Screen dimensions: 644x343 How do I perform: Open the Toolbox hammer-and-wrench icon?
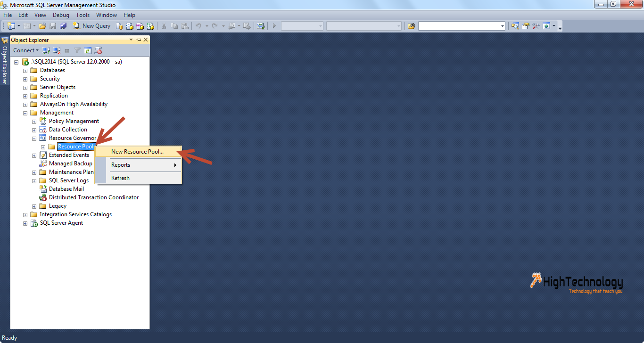click(x=536, y=26)
